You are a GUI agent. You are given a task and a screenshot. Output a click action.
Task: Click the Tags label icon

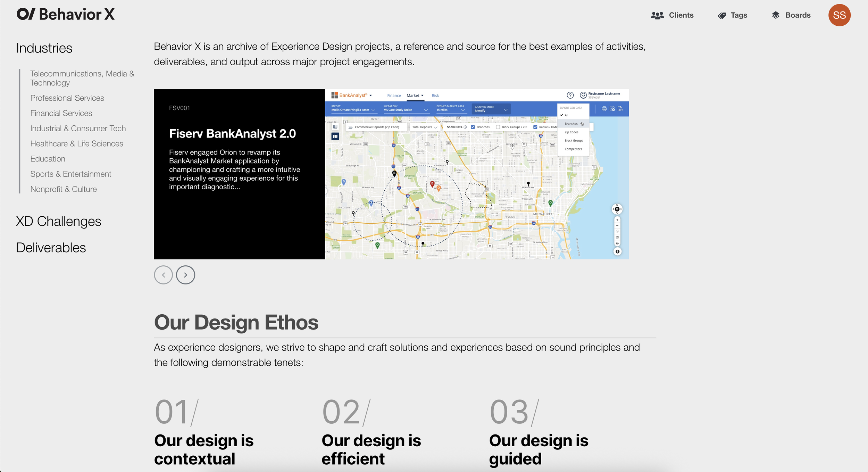coord(721,15)
